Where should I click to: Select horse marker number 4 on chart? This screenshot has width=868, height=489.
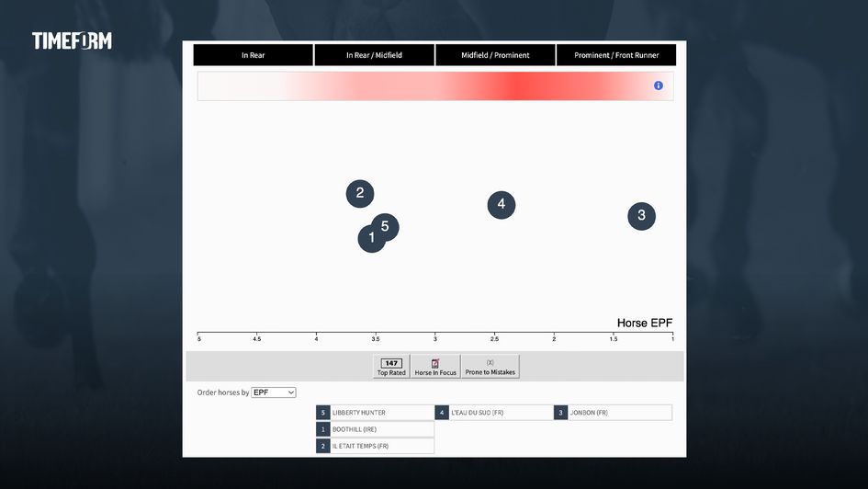coord(501,204)
